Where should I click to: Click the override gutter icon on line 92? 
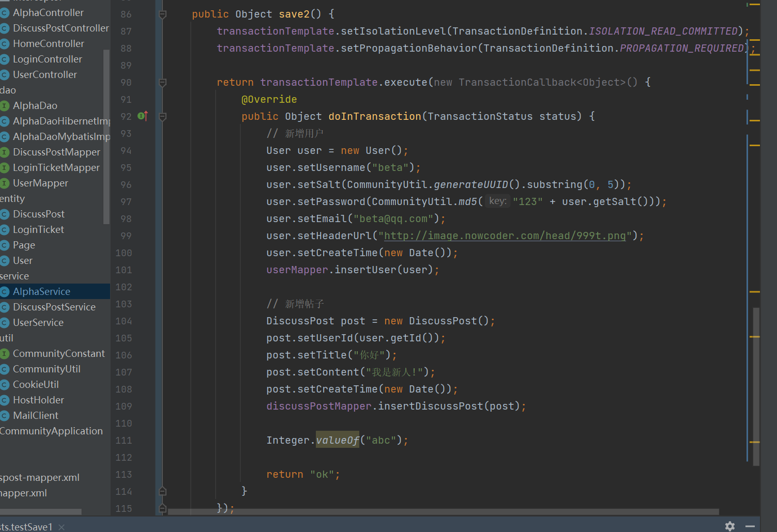tap(143, 116)
